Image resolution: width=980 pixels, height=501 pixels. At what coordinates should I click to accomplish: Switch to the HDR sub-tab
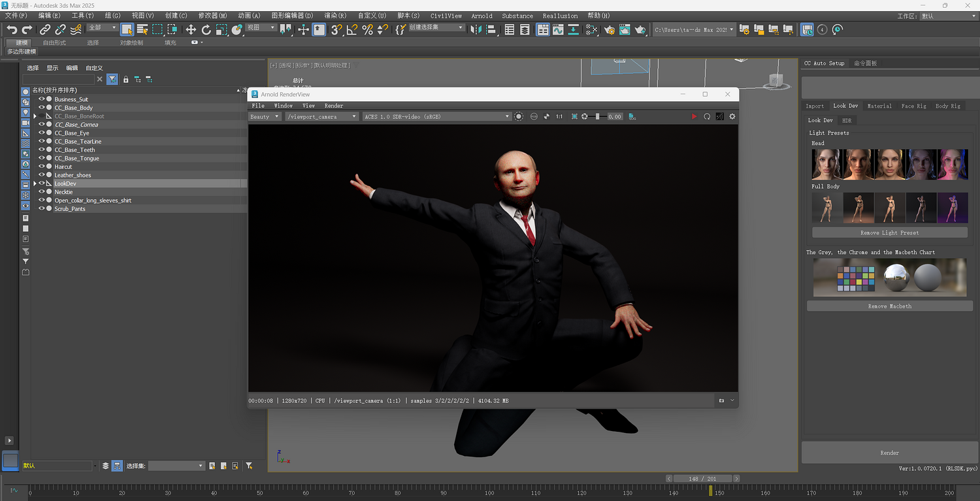(x=847, y=120)
